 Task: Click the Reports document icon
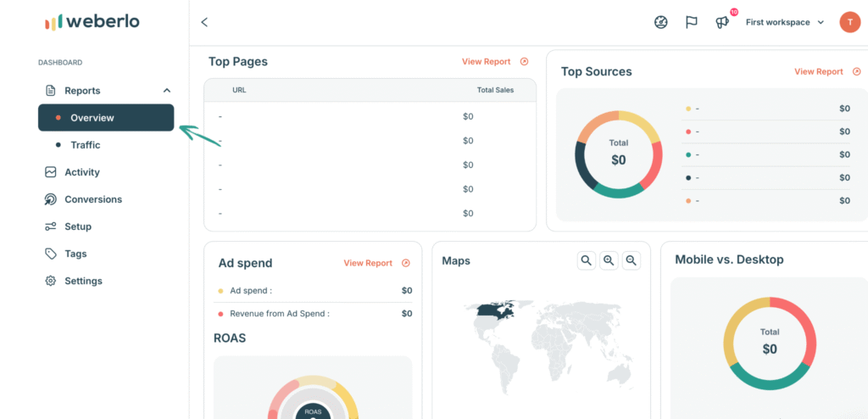(50, 91)
